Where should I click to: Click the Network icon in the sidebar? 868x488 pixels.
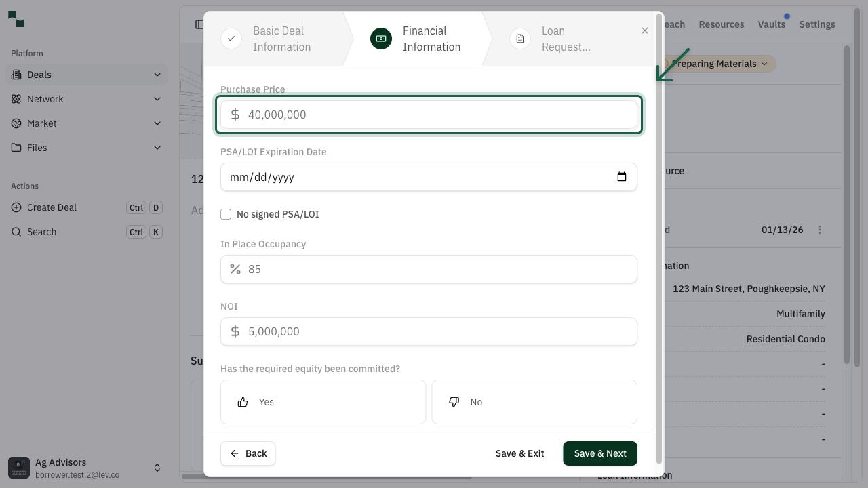click(16, 99)
